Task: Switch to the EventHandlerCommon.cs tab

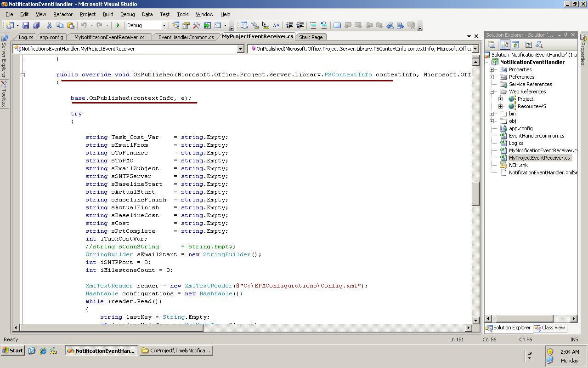Action: pos(186,37)
